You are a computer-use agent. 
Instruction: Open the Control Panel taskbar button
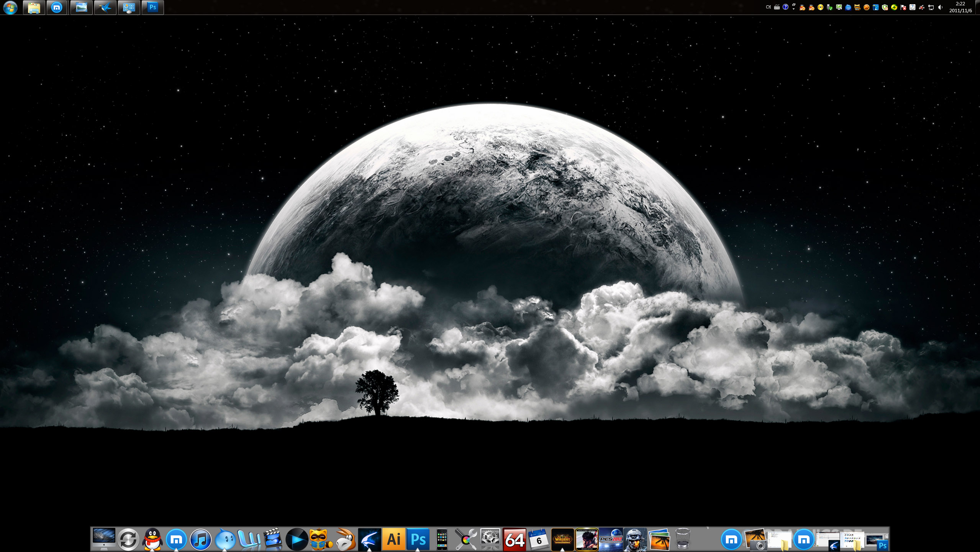tap(129, 7)
